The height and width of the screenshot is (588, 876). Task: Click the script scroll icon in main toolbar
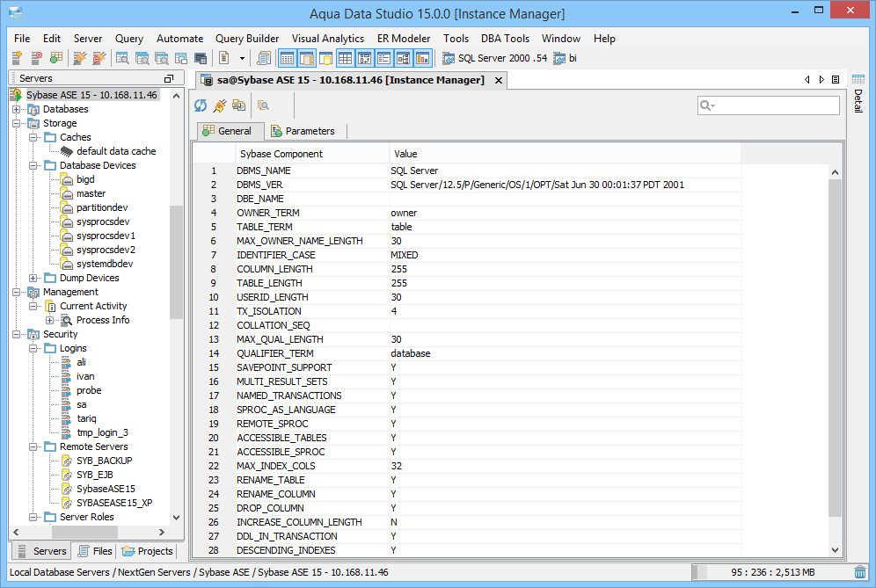264,57
